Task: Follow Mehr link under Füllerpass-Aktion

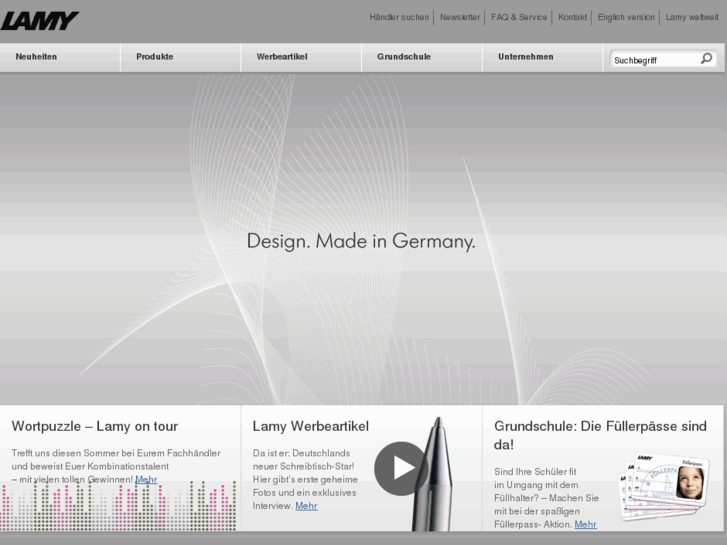Action: tap(586, 524)
